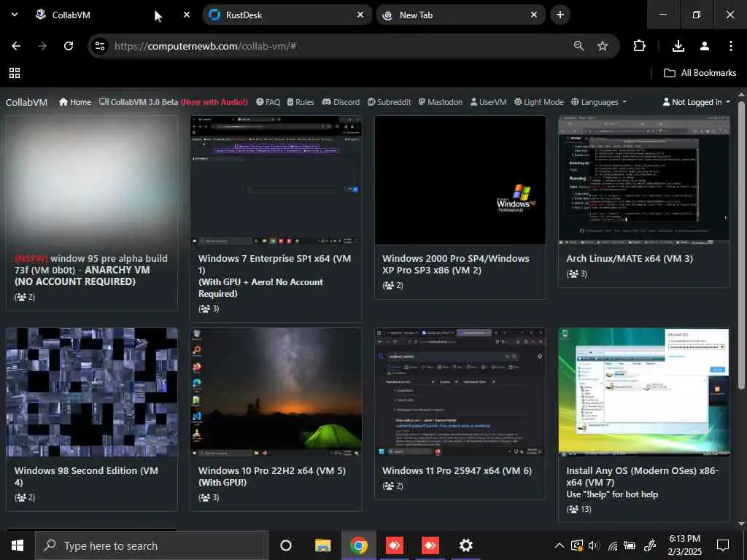Open the tab search chevron in Chrome

pos(15,15)
